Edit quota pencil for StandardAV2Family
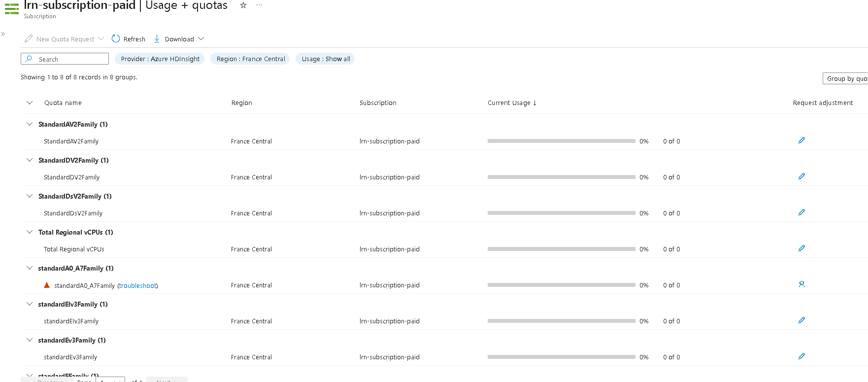868x382 pixels. 801,140
